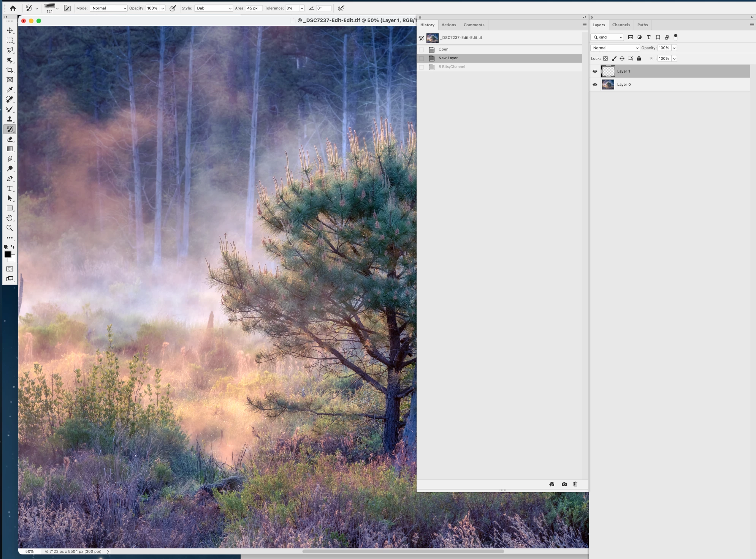Select the Eraser tool

[x=10, y=139]
